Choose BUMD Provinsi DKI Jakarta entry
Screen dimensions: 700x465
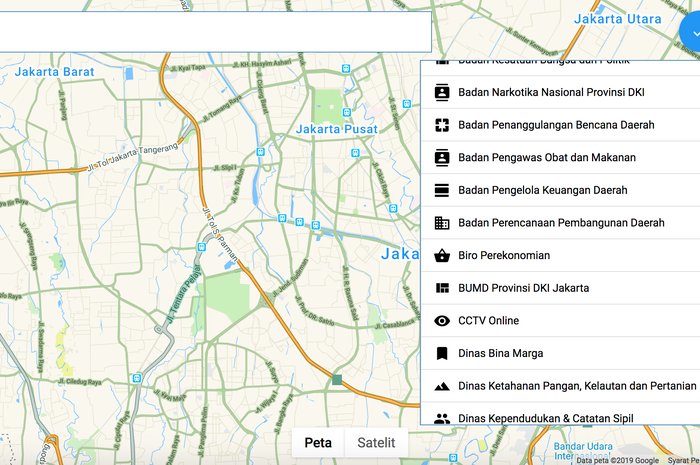[560, 288]
